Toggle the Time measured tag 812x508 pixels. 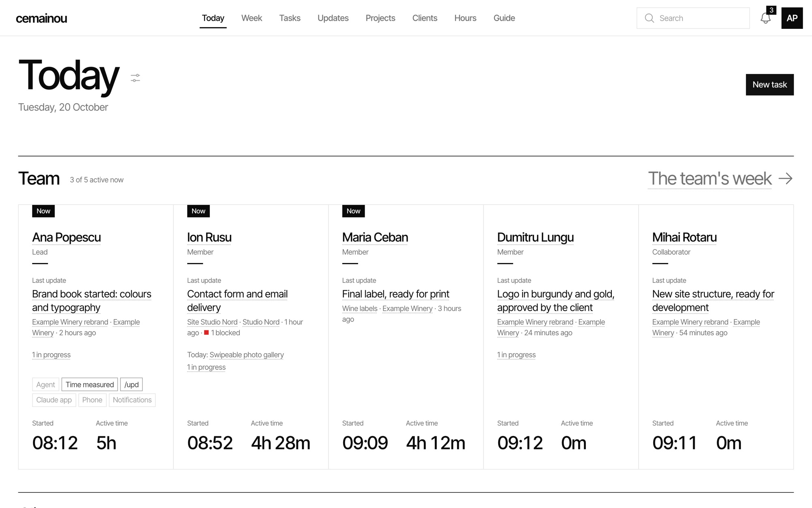[x=90, y=384]
